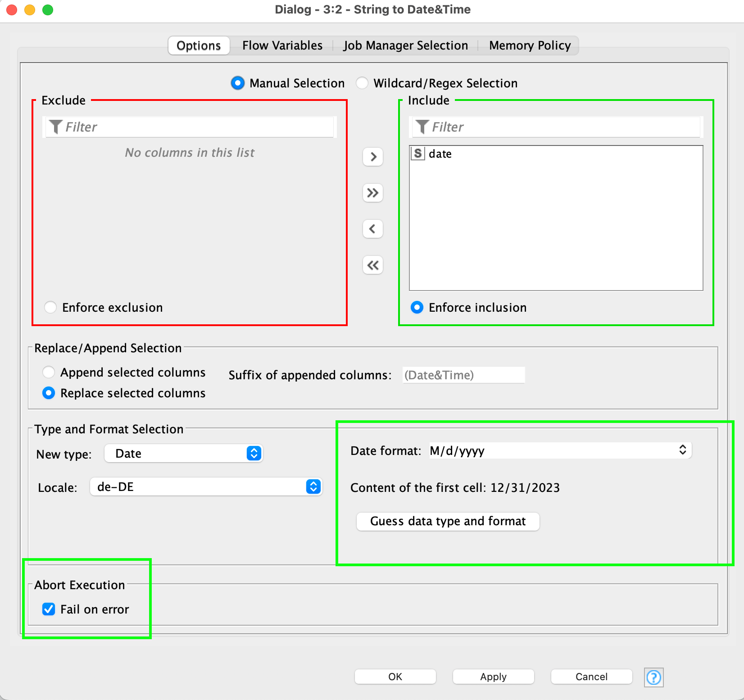Click the string type icon beside date
The height and width of the screenshot is (700, 744).
pyautogui.click(x=418, y=154)
